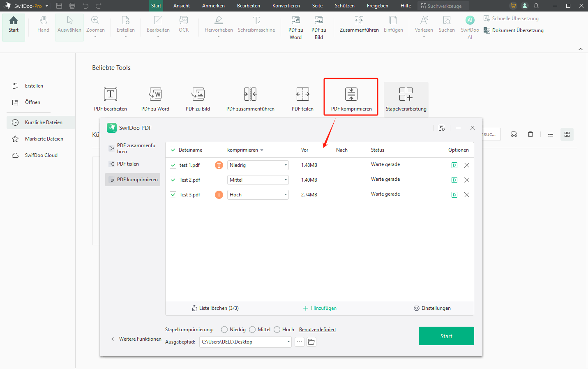Viewport: 588px width, 369px height.
Task: Click the trash icon for recent files
Action: coord(530,134)
